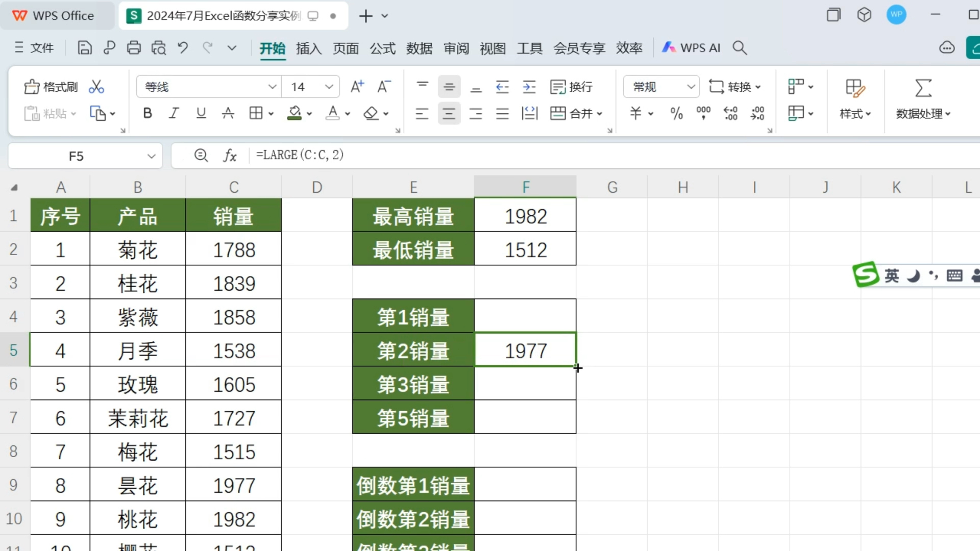Click the Cut scissors icon
Screen dimensions: 980x551
[x=96, y=87]
